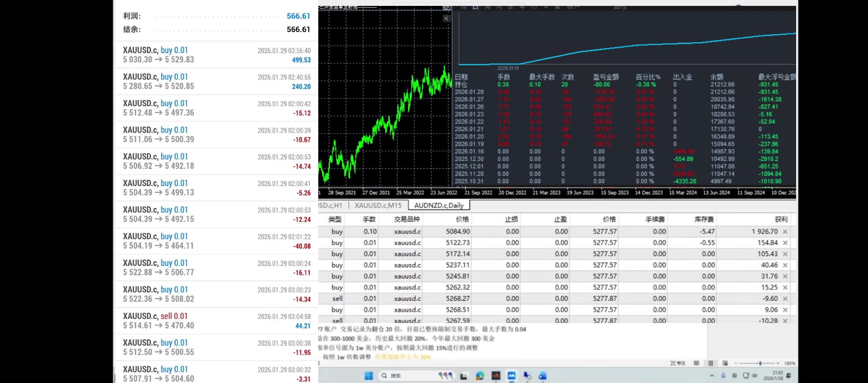868x383 pixels.
Task: Switch to the XAUUSD.c,M15 chart tab
Action: coord(378,206)
